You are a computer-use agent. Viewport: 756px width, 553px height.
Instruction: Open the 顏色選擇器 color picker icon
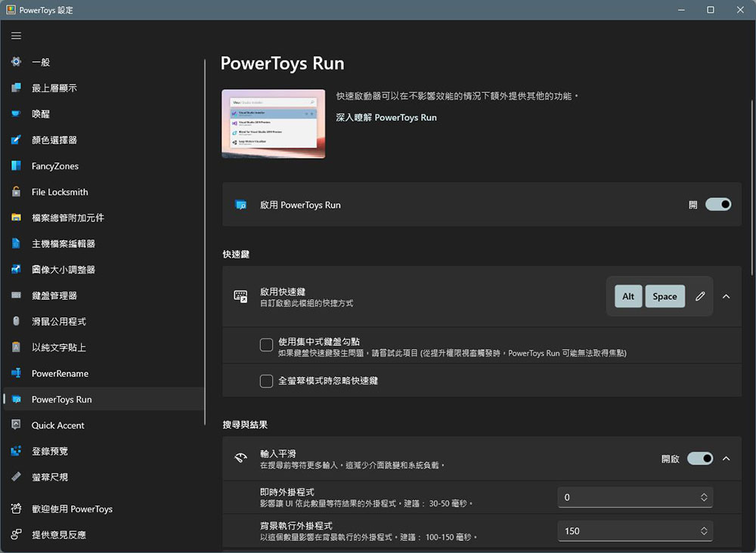coord(16,140)
